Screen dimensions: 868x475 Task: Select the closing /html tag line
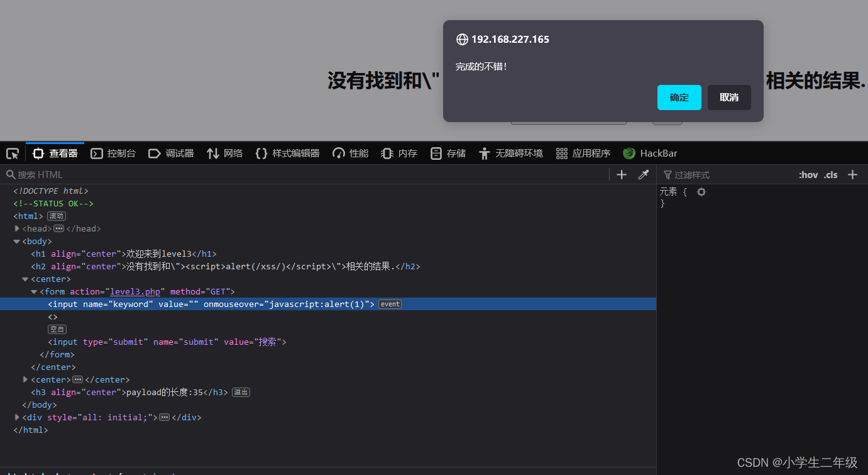pyautogui.click(x=31, y=430)
